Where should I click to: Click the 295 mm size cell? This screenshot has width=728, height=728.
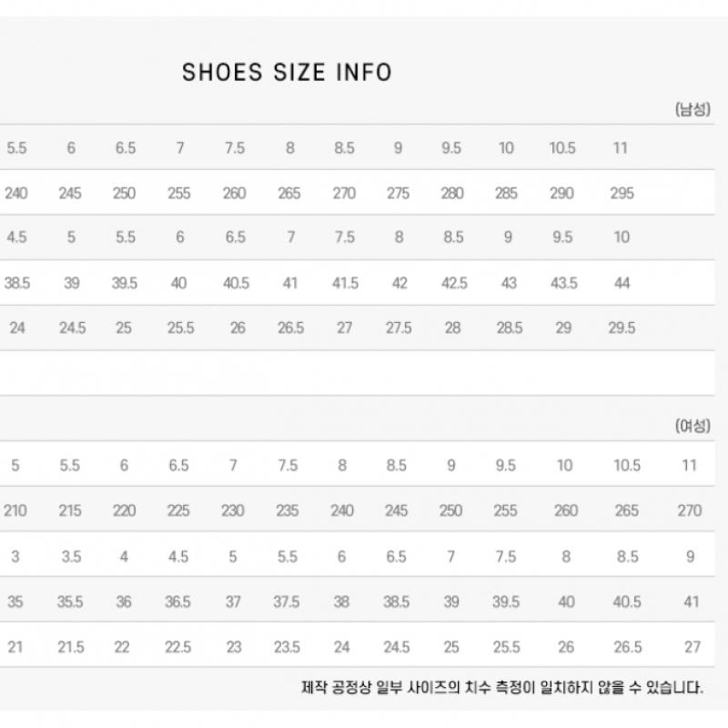(x=622, y=193)
